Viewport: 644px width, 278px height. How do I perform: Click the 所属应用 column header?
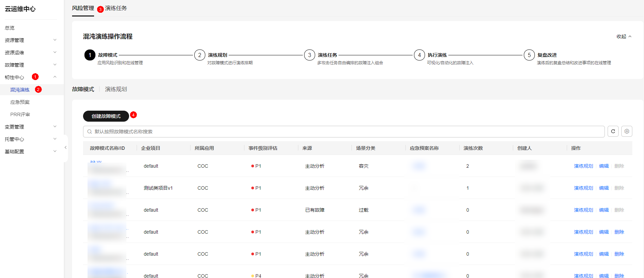click(x=204, y=148)
